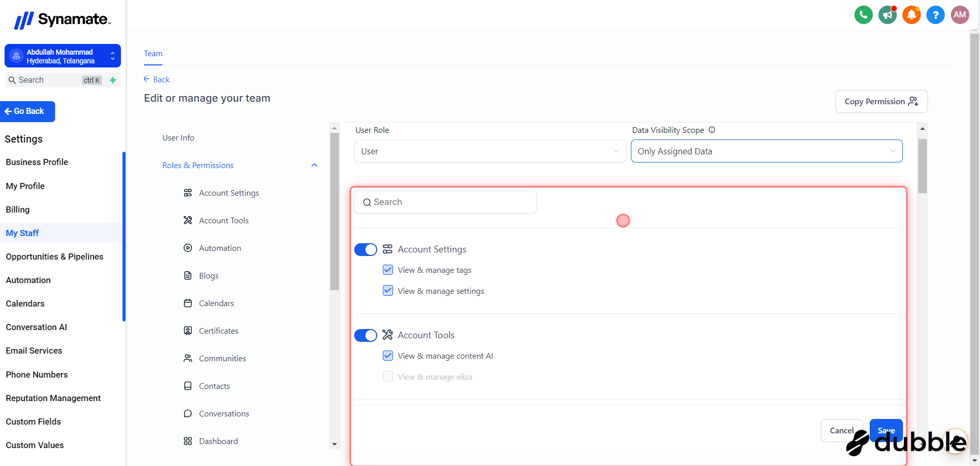Click the green phone call icon
Viewport: 980px width, 466px height.
863,15
